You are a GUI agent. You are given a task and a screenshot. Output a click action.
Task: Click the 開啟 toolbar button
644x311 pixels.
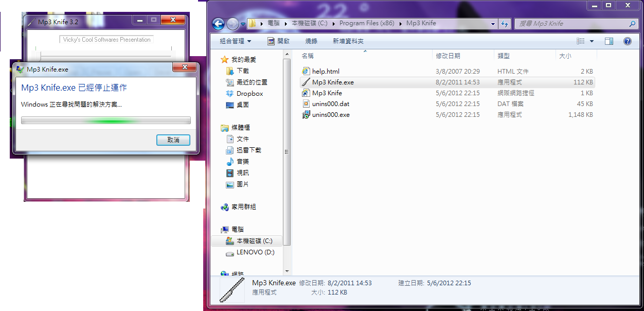(x=279, y=41)
